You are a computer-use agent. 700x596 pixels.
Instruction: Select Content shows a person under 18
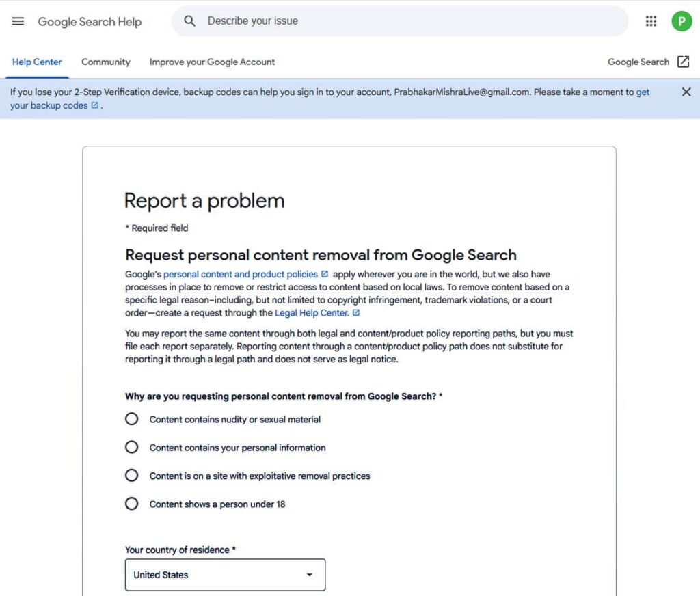131,503
